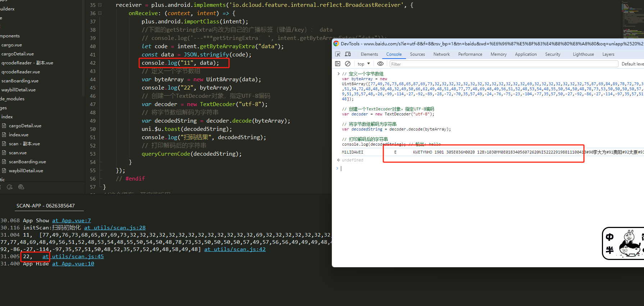Open waybillDetail.vue under components
The height and width of the screenshot is (306, 644).
coord(18,90)
